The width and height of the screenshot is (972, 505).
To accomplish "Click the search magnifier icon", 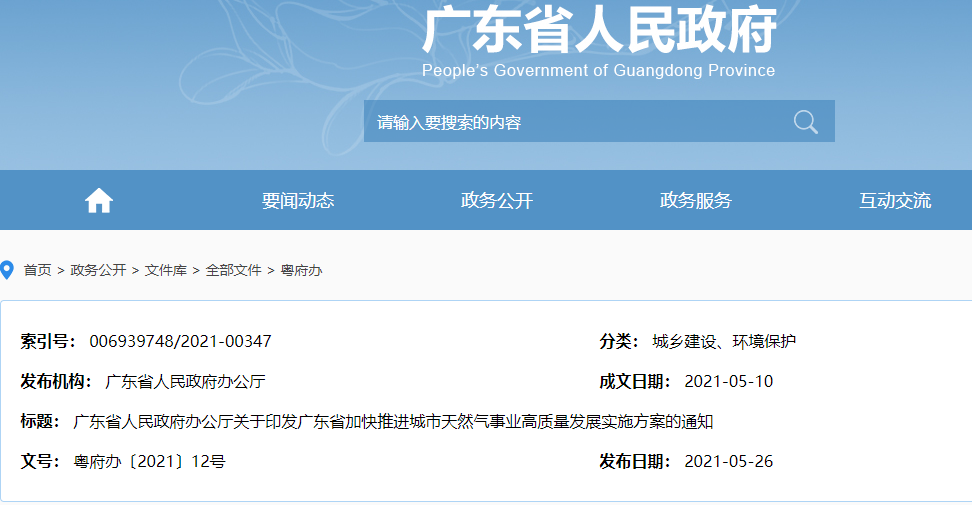I will [x=805, y=121].
